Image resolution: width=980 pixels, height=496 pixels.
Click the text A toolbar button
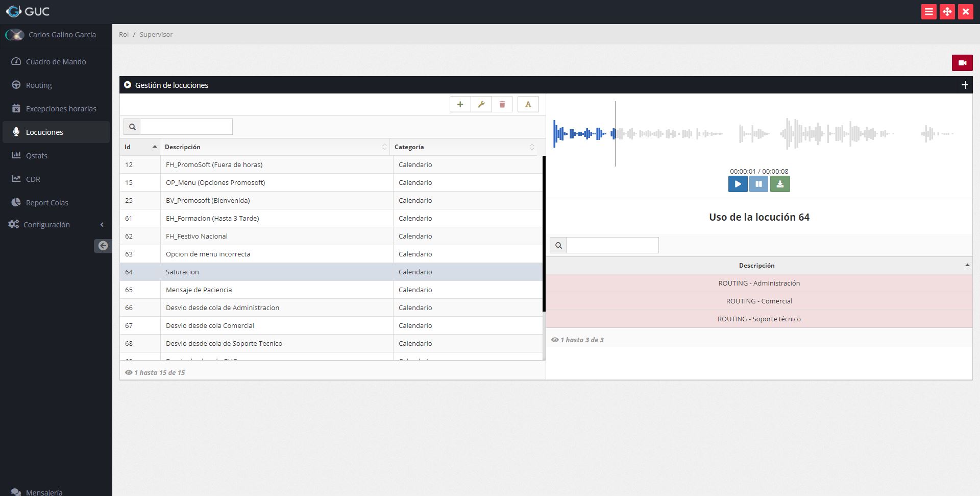(x=528, y=104)
